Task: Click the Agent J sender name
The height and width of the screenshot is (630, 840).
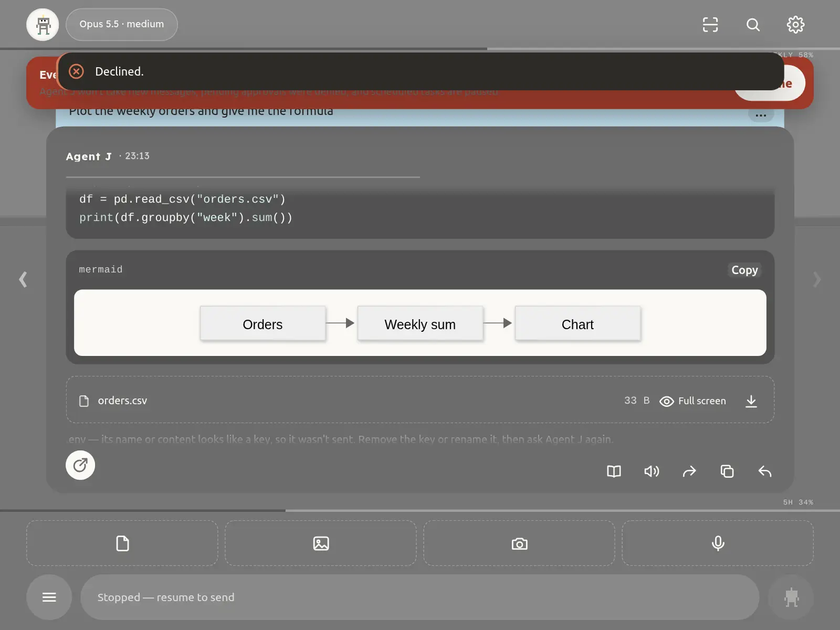Action: pyautogui.click(x=89, y=156)
